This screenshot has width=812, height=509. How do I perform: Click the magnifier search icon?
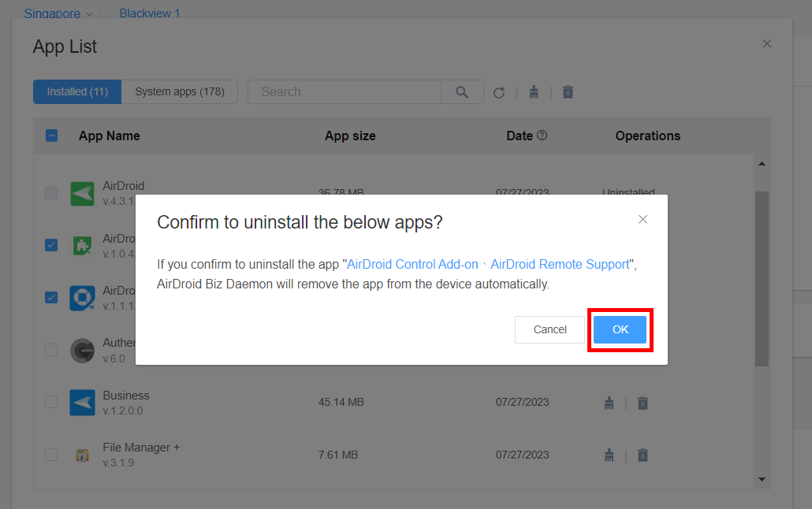click(x=462, y=92)
